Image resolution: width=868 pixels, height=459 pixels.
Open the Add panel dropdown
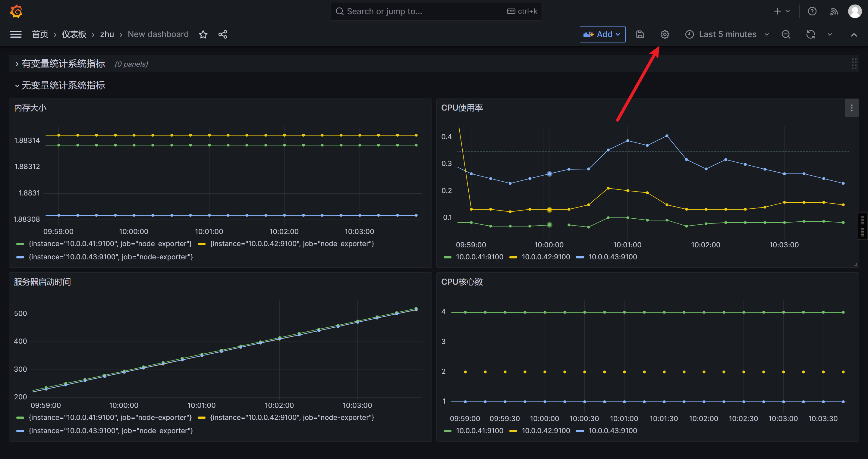tap(602, 34)
